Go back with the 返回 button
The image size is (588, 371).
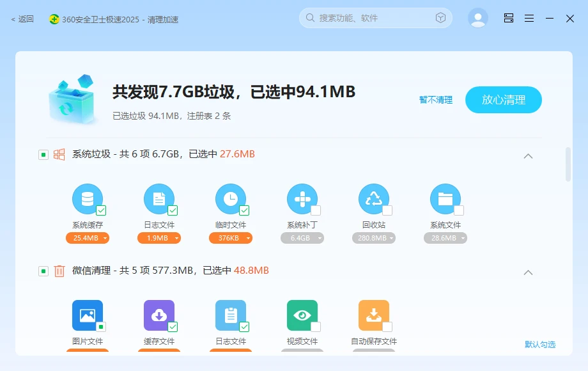(22, 19)
